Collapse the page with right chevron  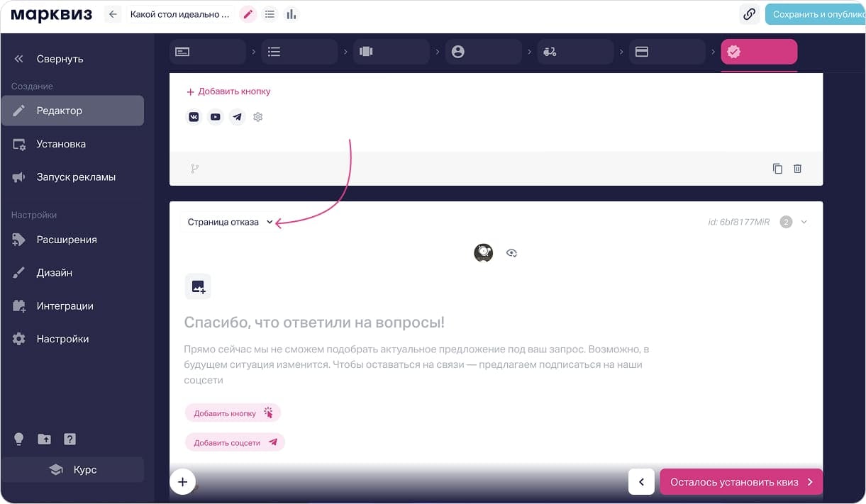click(804, 222)
